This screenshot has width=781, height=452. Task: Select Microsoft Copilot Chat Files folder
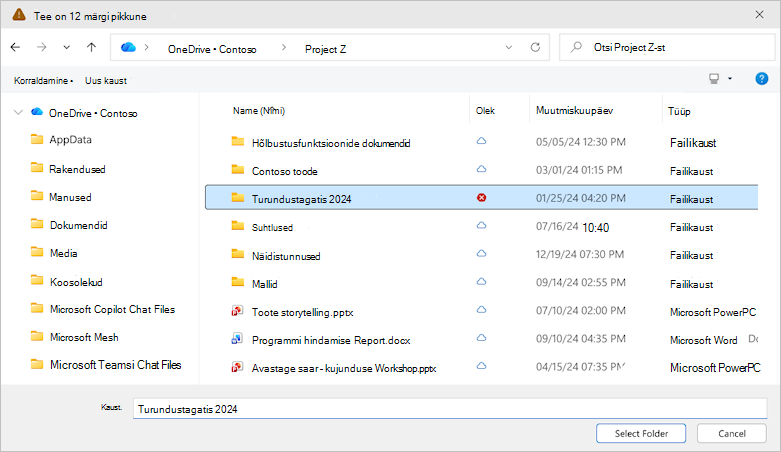pos(113,309)
